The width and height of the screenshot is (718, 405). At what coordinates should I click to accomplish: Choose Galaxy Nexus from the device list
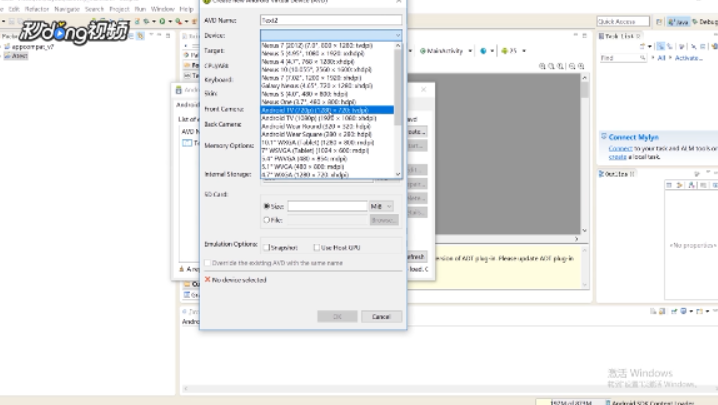coord(327,86)
